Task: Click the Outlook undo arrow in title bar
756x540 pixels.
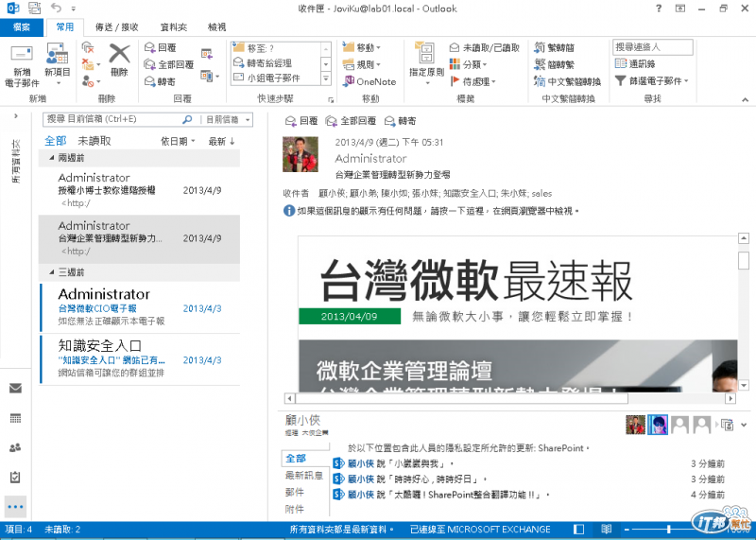Action: coord(57,9)
